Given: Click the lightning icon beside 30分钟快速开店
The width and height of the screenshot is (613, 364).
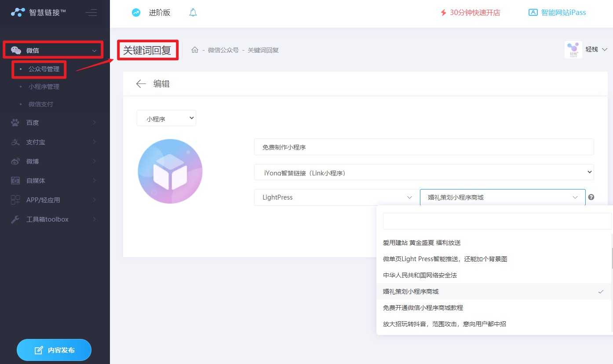Looking at the screenshot, I should [443, 13].
